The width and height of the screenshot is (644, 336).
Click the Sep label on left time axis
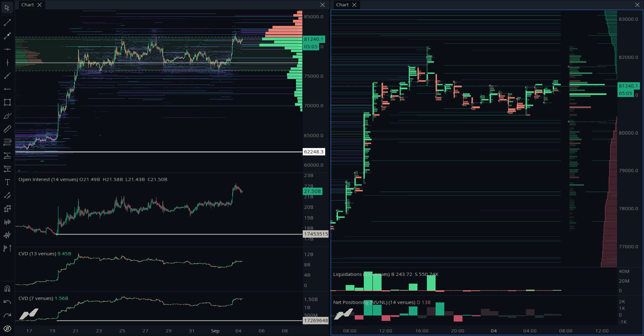click(215, 331)
